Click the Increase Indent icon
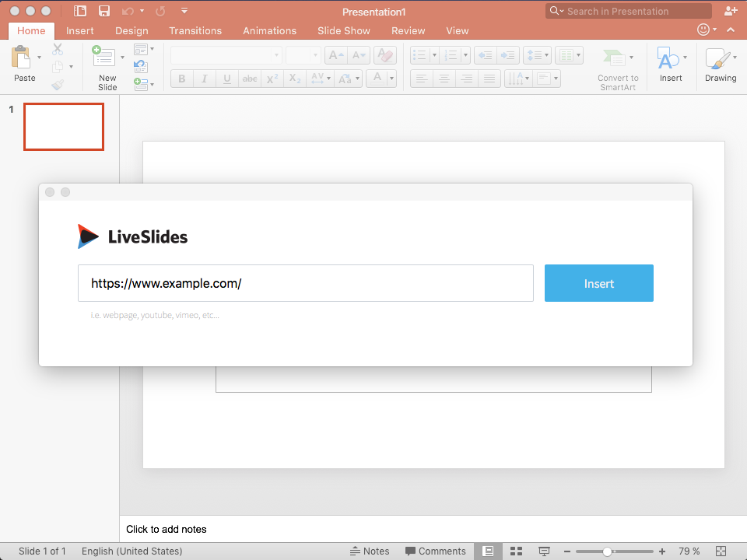747x560 pixels. (x=508, y=56)
